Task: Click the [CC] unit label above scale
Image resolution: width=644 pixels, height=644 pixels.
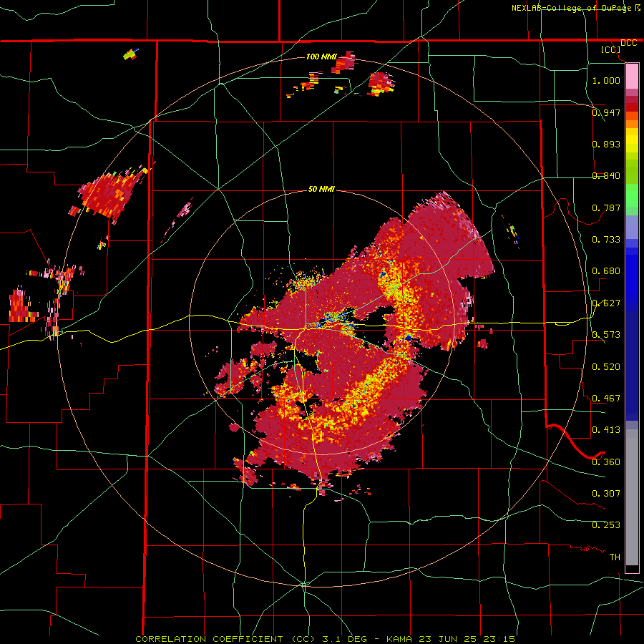Action: coord(610,49)
